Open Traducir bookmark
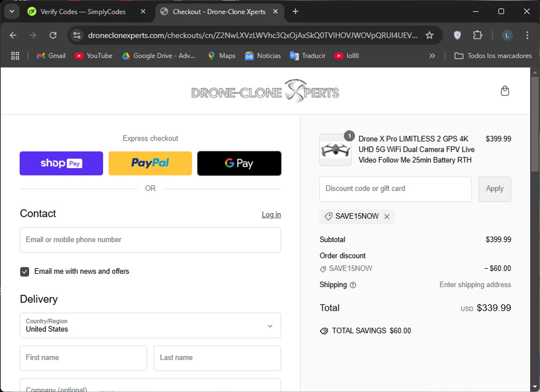The height and width of the screenshot is (392, 540). click(308, 56)
